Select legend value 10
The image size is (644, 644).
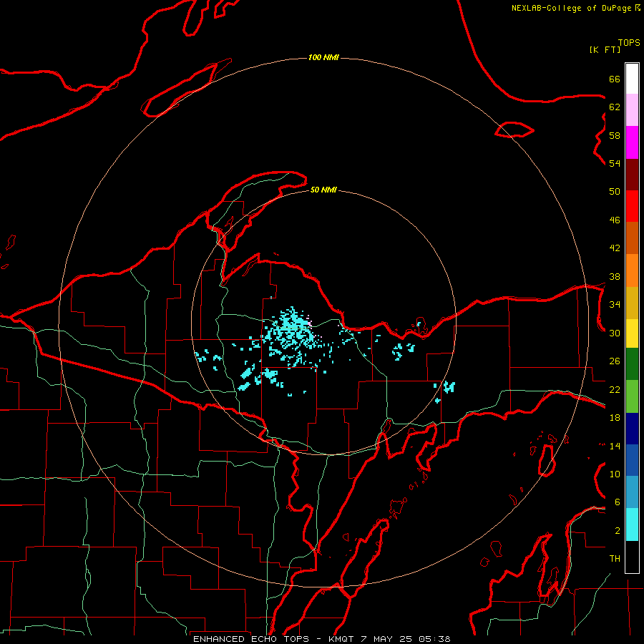click(615, 474)
